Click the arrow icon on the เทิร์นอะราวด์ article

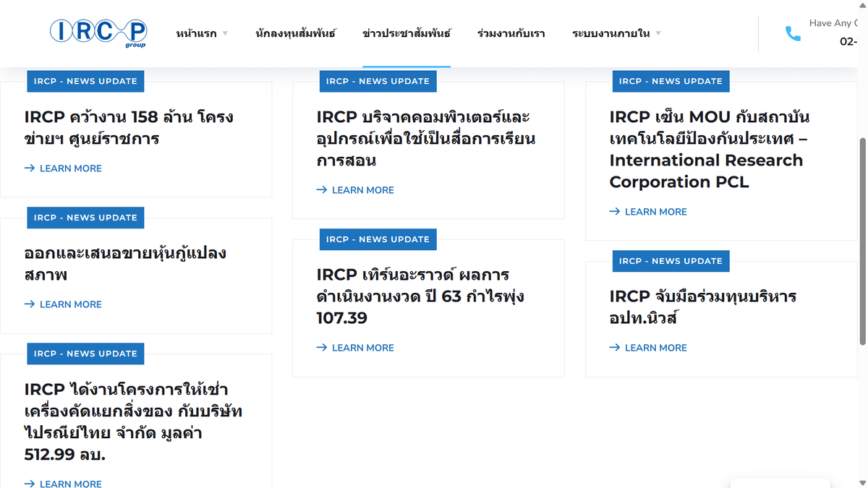[321, 348]
